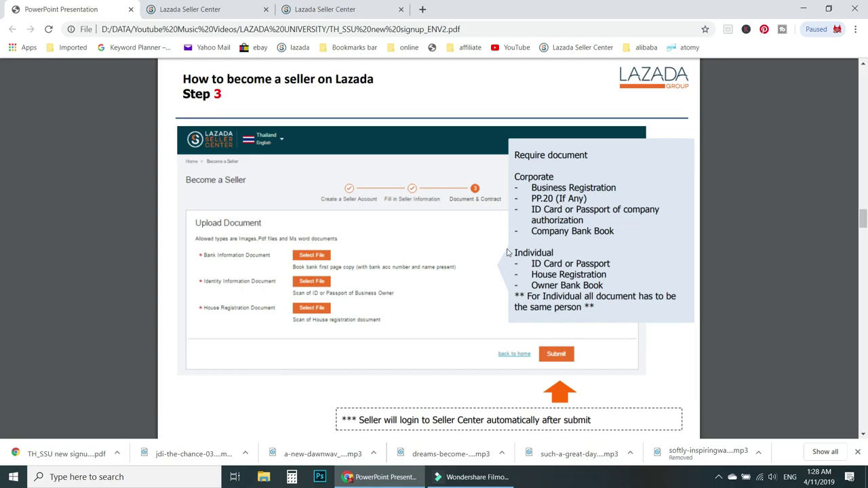Resume the paused Chrome sync
Viewport: 868px width, 488px height.
click(x=816, y=29)
